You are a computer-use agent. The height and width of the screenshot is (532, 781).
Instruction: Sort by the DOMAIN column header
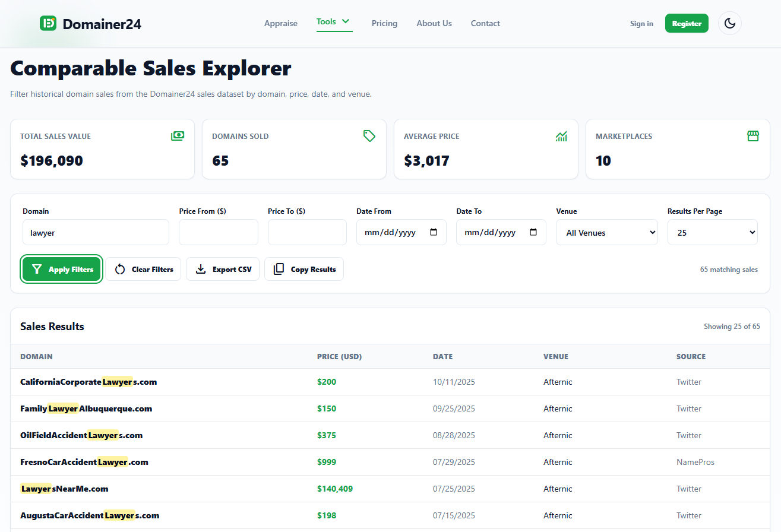coord(36,357)
